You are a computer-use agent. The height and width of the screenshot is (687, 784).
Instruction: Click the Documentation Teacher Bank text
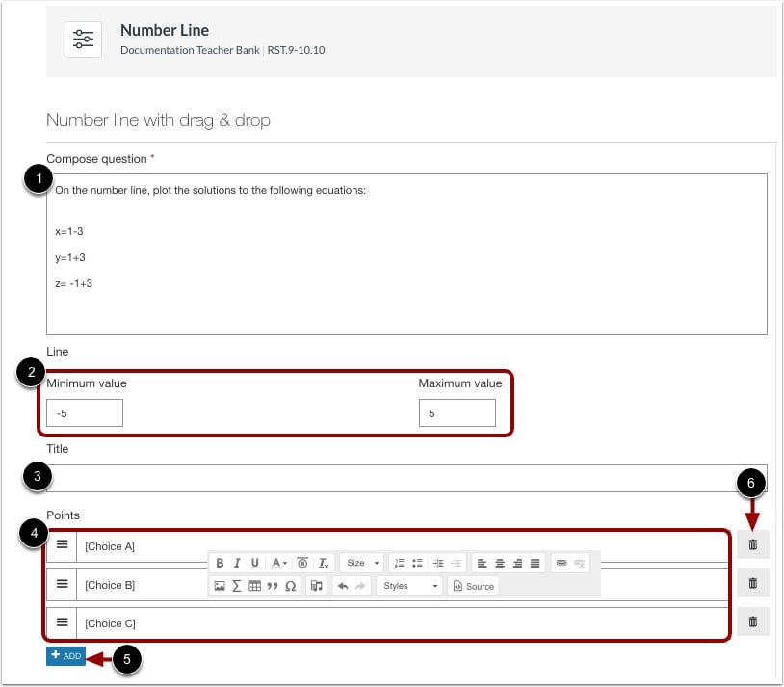point(190,50)
